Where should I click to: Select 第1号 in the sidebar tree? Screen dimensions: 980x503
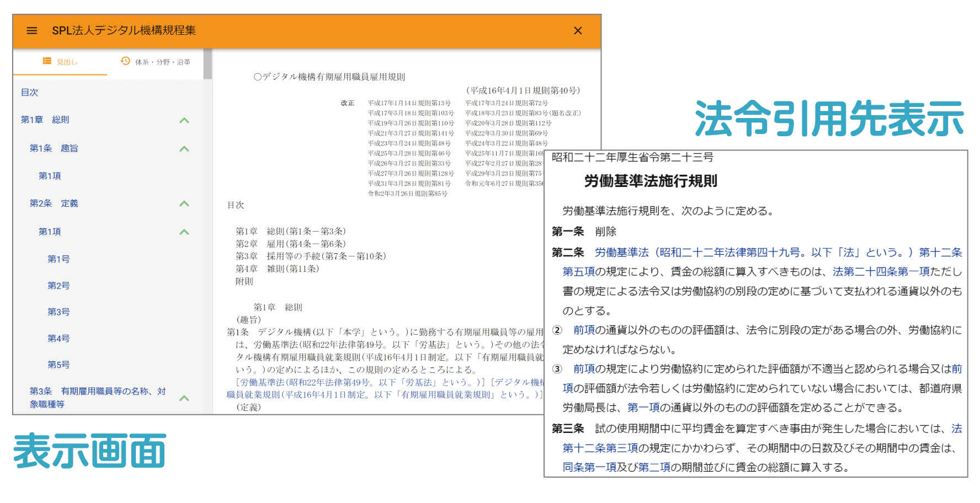coord(58,259)
